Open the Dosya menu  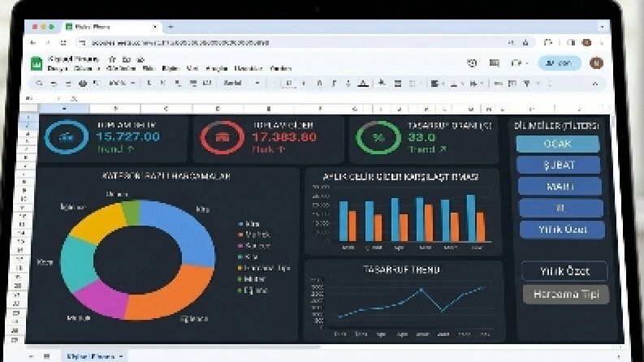(58, 68)
